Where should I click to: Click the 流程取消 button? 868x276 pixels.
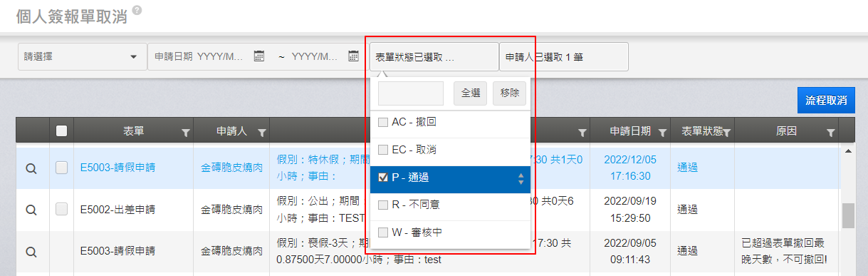pyautogui.click(x=826, y=101)
